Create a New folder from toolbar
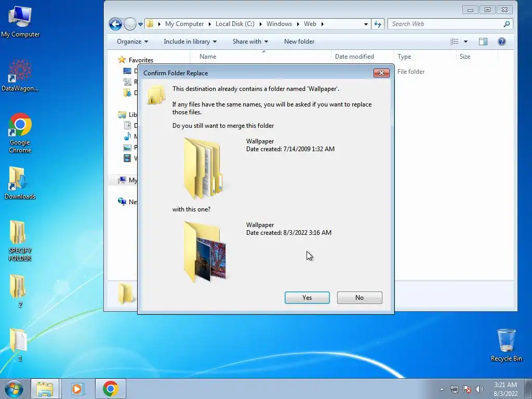 click(x=299, y=42)
